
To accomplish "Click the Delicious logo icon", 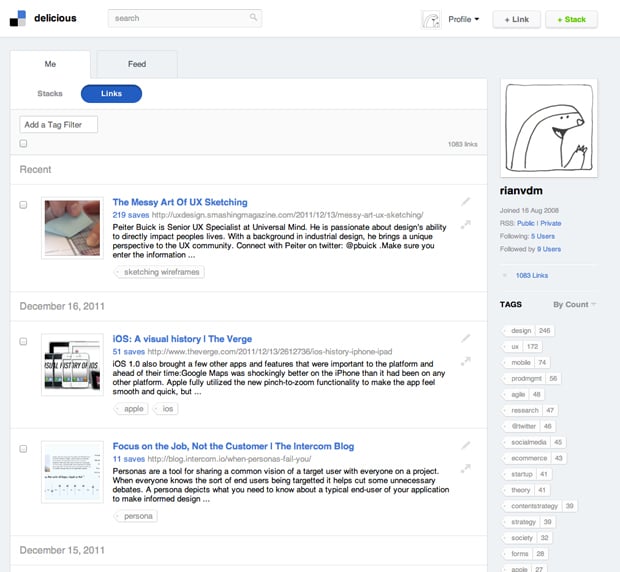I will [19, 18].
